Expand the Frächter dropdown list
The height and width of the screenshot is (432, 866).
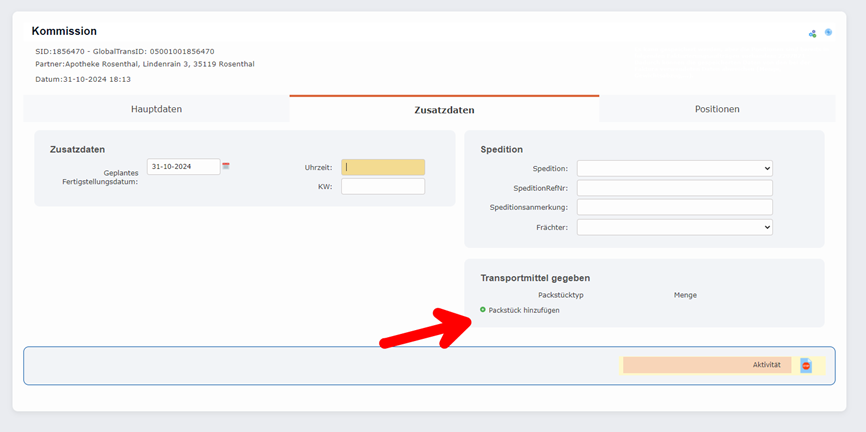(x=674, y=227)
